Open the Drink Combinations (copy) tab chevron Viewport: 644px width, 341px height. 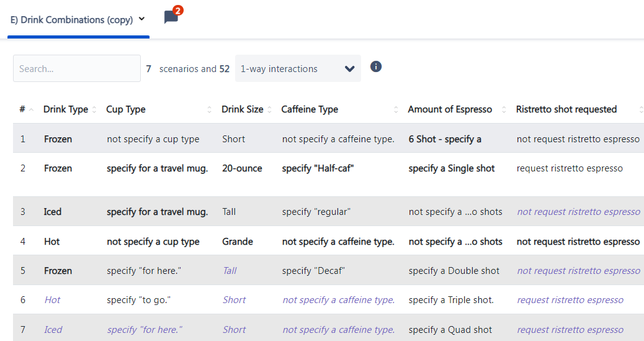[141, 19]
